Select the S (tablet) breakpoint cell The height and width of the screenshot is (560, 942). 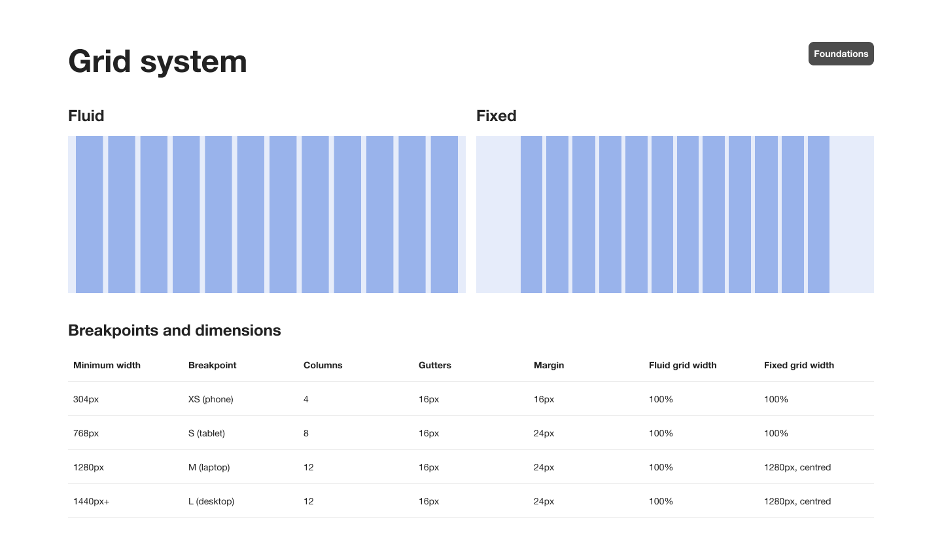tap(207, 433)
